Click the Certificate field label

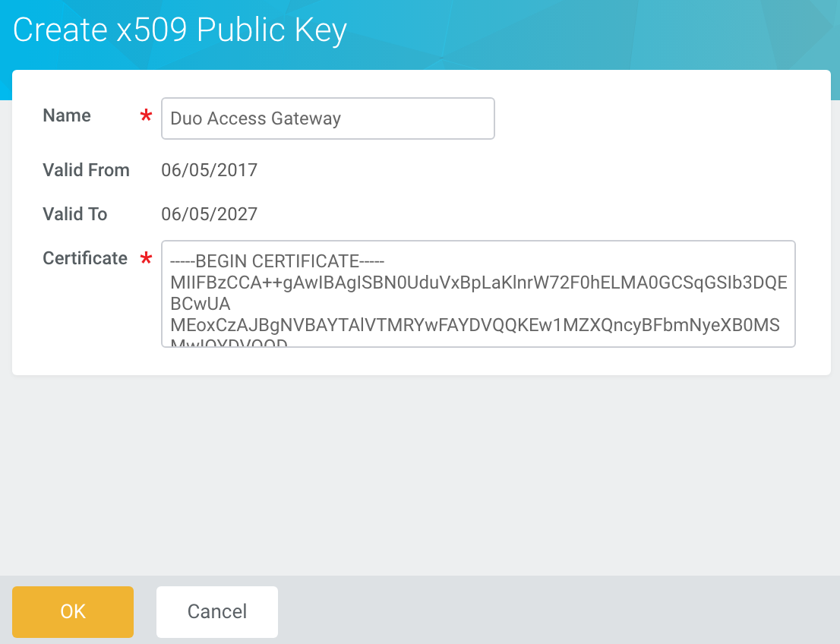(85, 258)
